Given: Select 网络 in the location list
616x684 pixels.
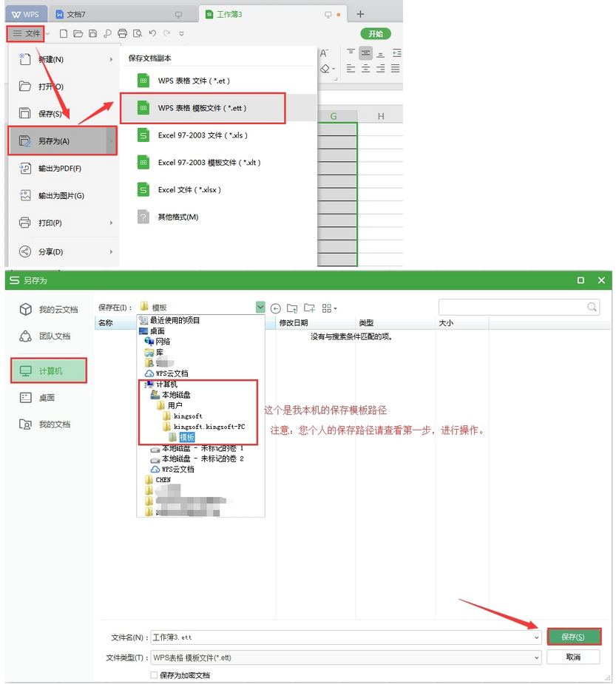Looking at the screenshot, I should click(x=162, y=342).
